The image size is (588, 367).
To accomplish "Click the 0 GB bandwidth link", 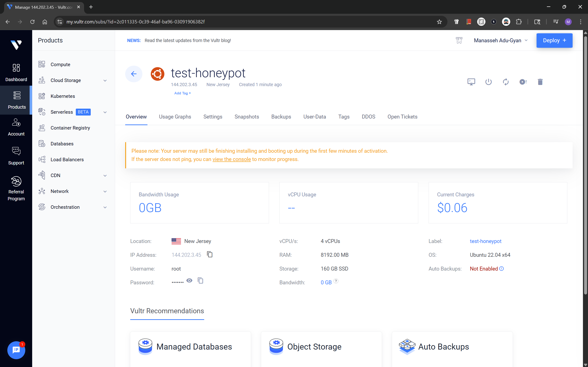I will [x=326, y=282].
